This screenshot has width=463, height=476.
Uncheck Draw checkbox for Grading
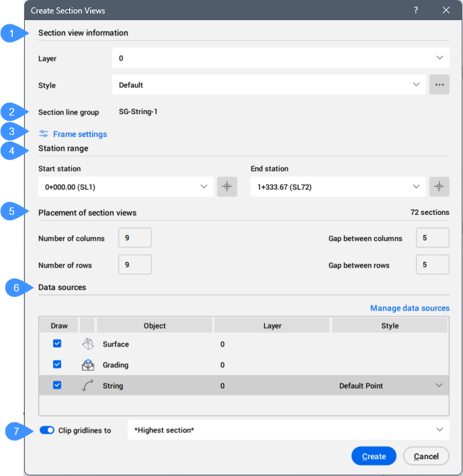pyautogui.click(x=57, y=365)
